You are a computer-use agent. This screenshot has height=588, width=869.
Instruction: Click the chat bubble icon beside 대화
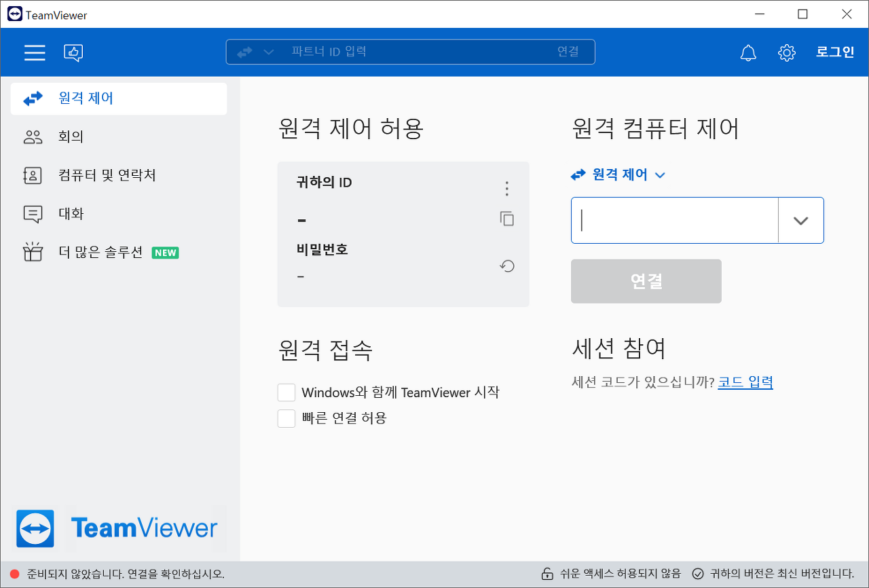(x=33, y=215)
